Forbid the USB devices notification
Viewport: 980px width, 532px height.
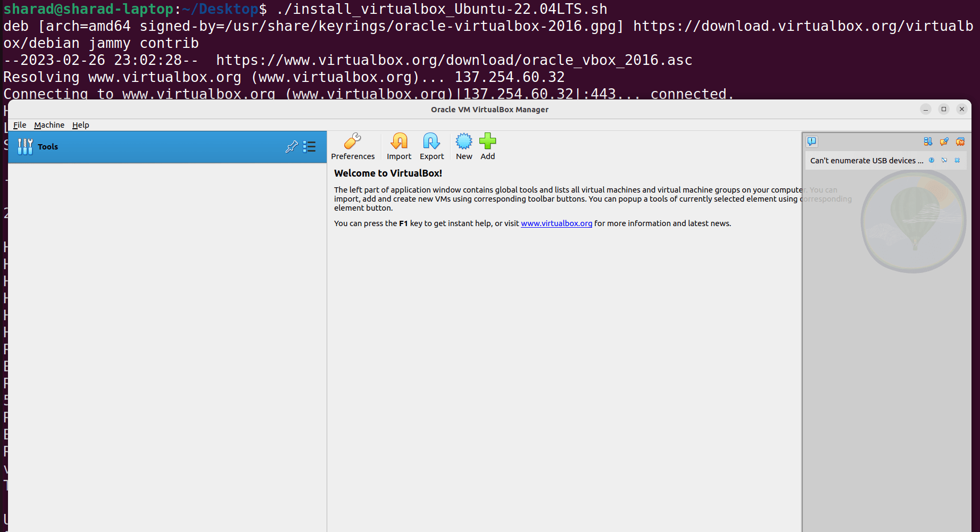tap(944, 160)
